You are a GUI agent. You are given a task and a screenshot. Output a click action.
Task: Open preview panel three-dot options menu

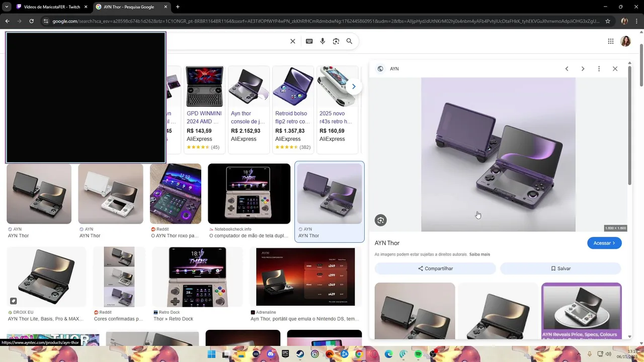[x=599, y=69]
